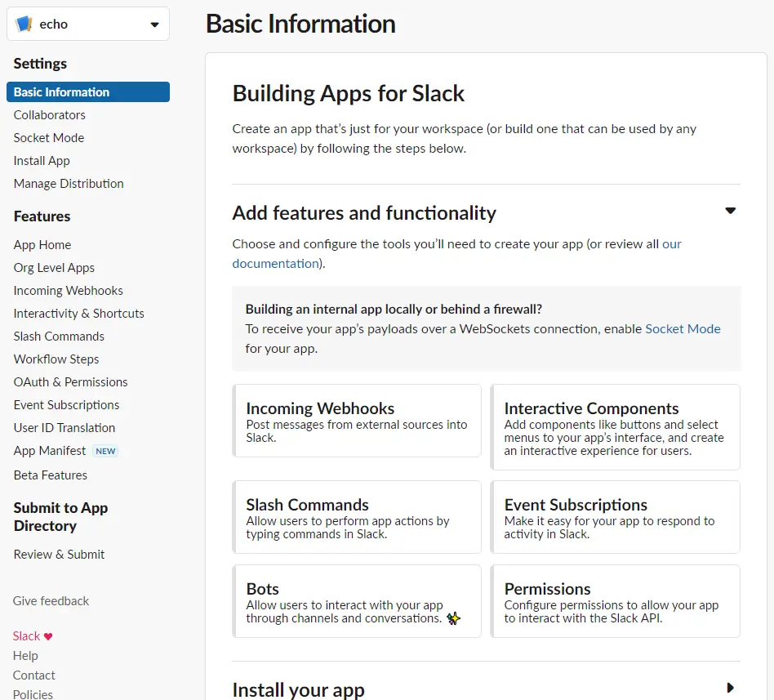Open Org Level Apps feature
The height and width of the screenshot is (700, 774).
click(x=55, y=268)
